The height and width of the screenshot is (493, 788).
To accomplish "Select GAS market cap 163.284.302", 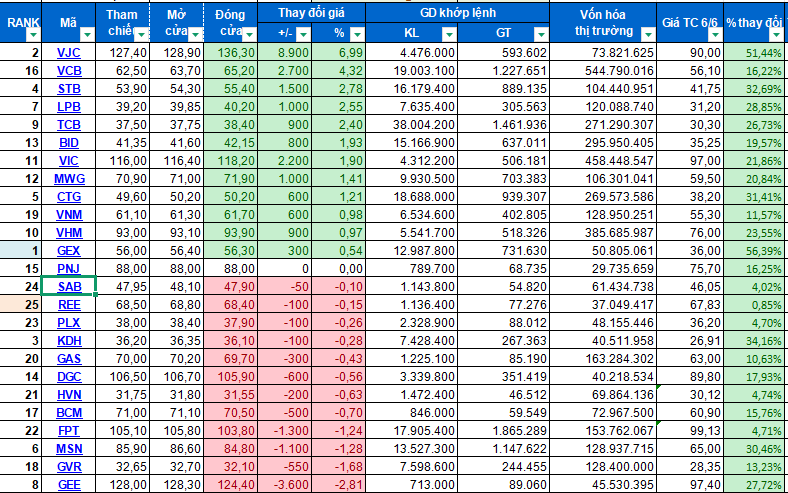I will pyautogui.click(x=603, y=359).
